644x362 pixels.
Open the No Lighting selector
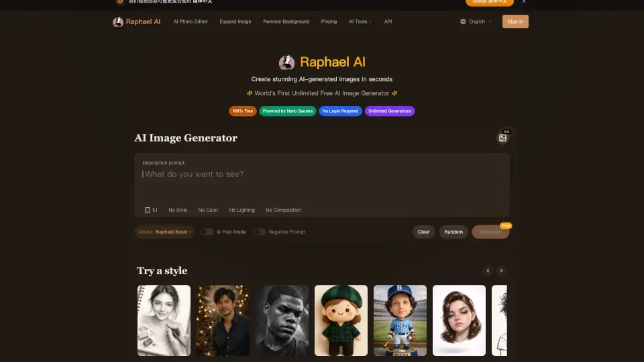[x=242, y=210]
